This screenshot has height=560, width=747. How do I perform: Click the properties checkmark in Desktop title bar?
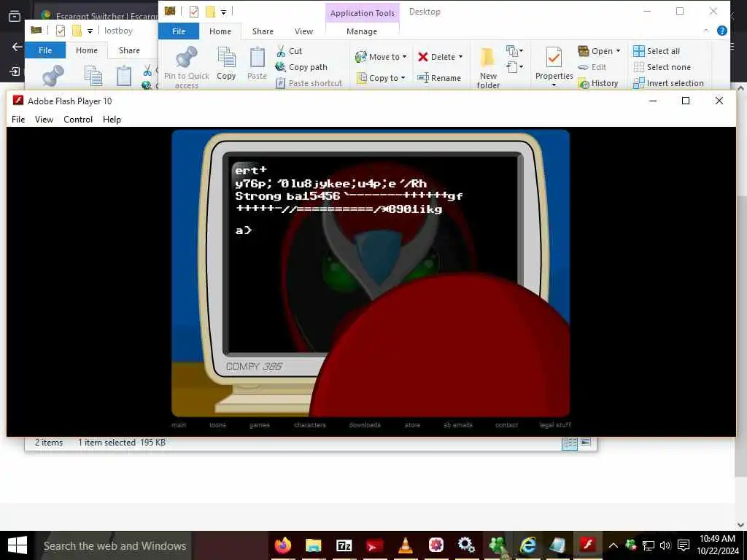click(193, 12)
